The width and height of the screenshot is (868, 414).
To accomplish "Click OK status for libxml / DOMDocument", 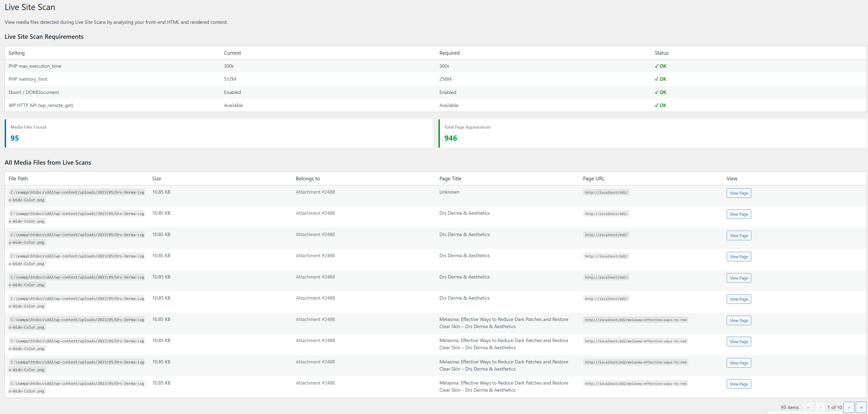I will pos(660,92).
